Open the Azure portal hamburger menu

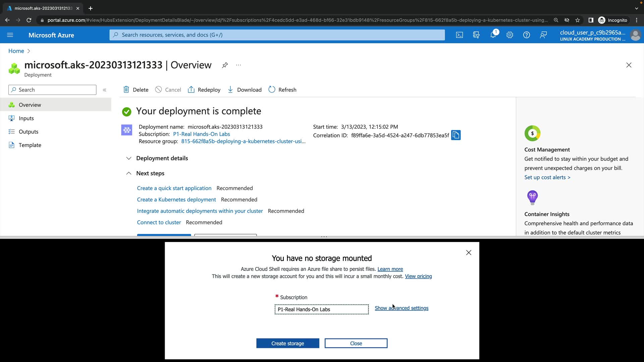10,35
